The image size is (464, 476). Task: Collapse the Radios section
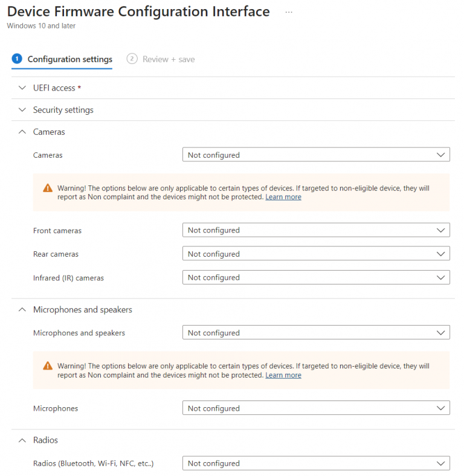click(x=22, y=440)
